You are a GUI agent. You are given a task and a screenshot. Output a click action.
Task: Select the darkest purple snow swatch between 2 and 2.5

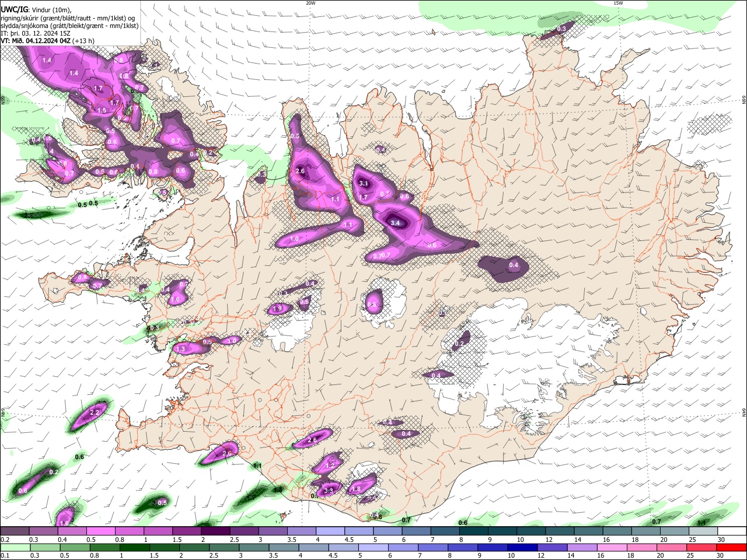click(215, 531)
